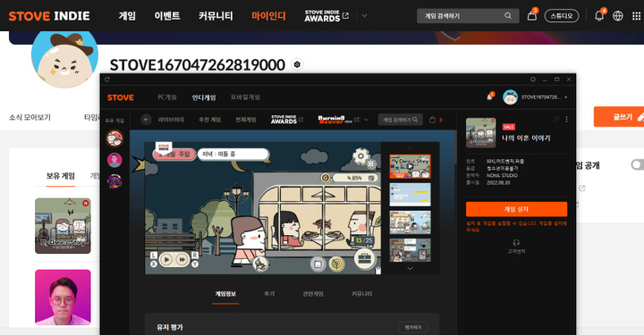Viewport: 644px width, 335px height.
Task: Select the My Divorce Story video thumbnail
Action: [410, 166]
